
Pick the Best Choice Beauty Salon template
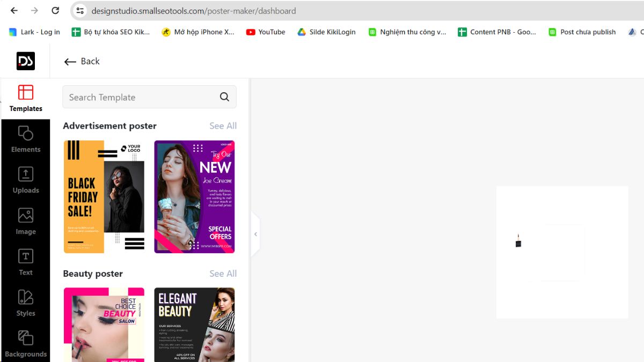104,324
